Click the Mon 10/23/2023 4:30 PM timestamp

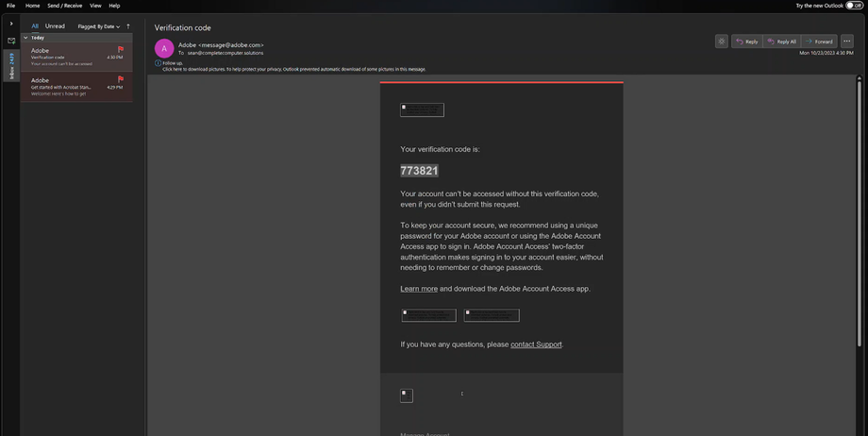(x=826, y=53)
